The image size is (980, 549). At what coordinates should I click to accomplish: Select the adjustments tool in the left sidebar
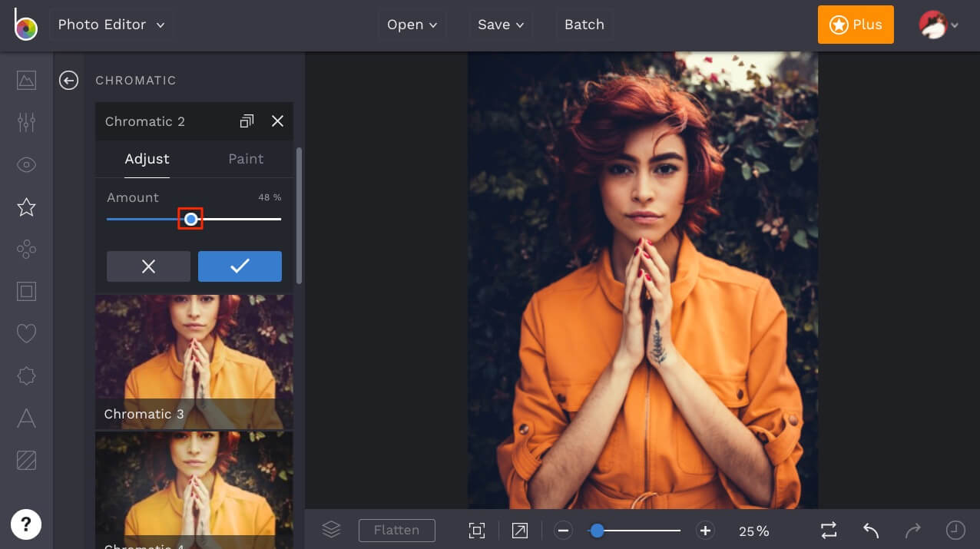pyautogui.click(x=25, y=122)
